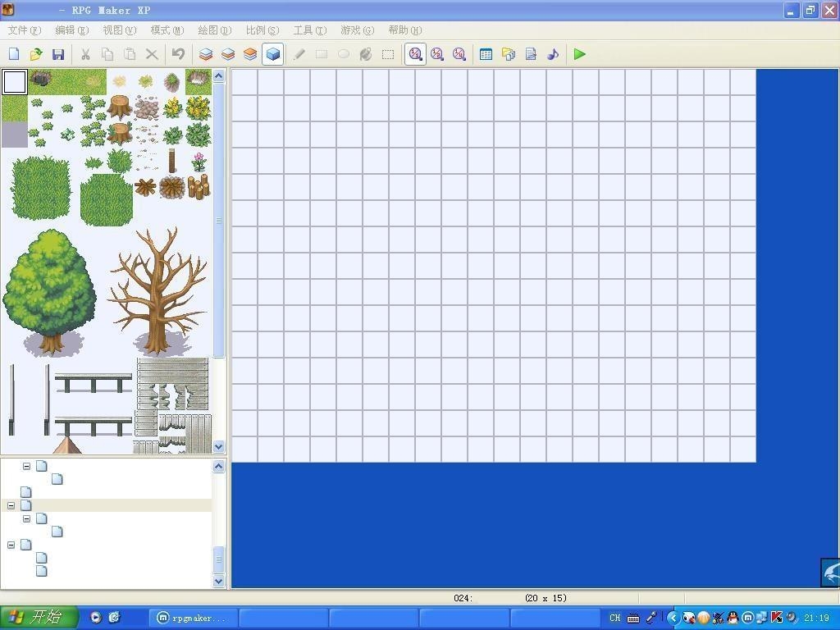This screenshot has width=840, height=630.
Task: Click the tileset palette scroll-down arrow
Action: [219, 446]
